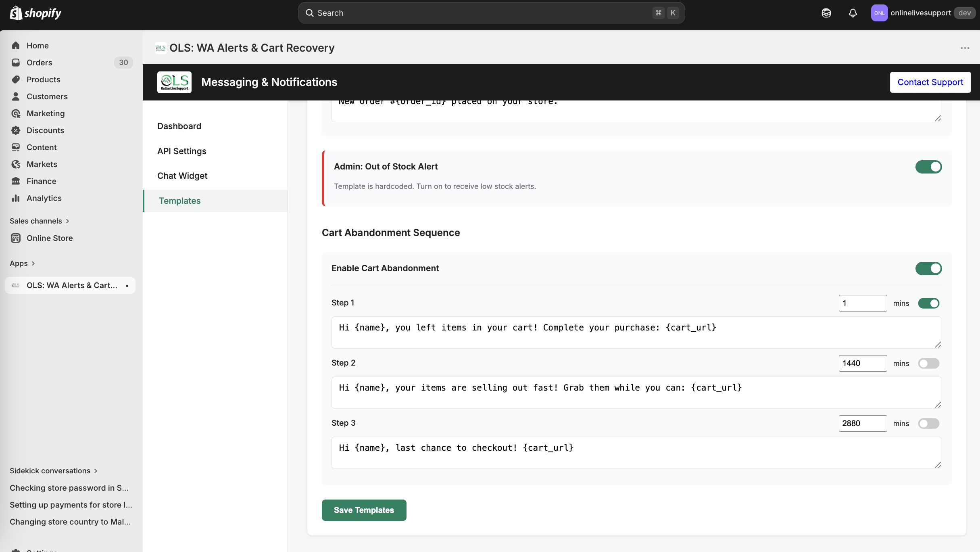Open 'Changing store country' conversation
The width and height of the screenshot is (980, 552).
[x=70, y=522]
